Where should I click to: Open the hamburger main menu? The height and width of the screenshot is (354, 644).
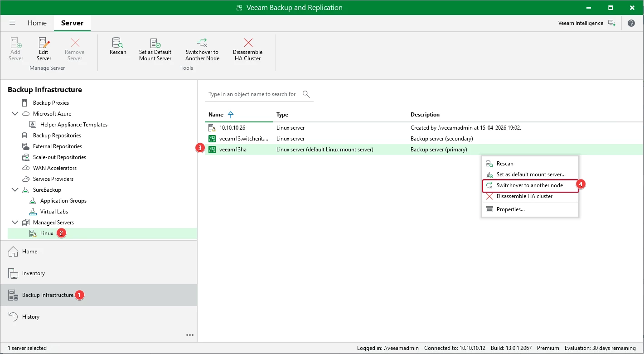pyautogui.click(x=12, y=23)
